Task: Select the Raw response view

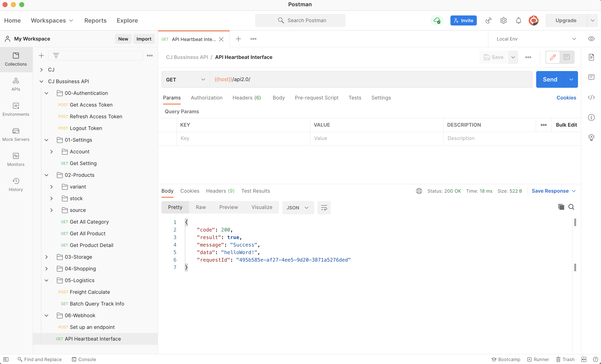Action: 201,207
